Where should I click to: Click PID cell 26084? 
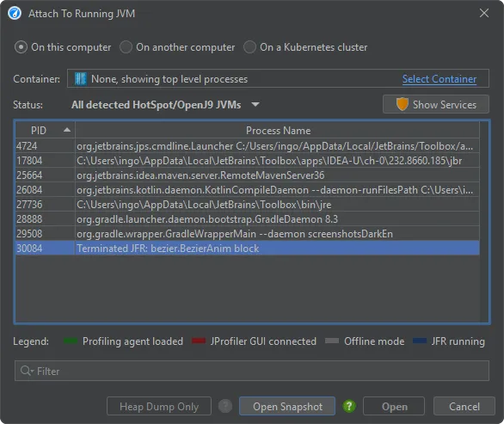46,190
